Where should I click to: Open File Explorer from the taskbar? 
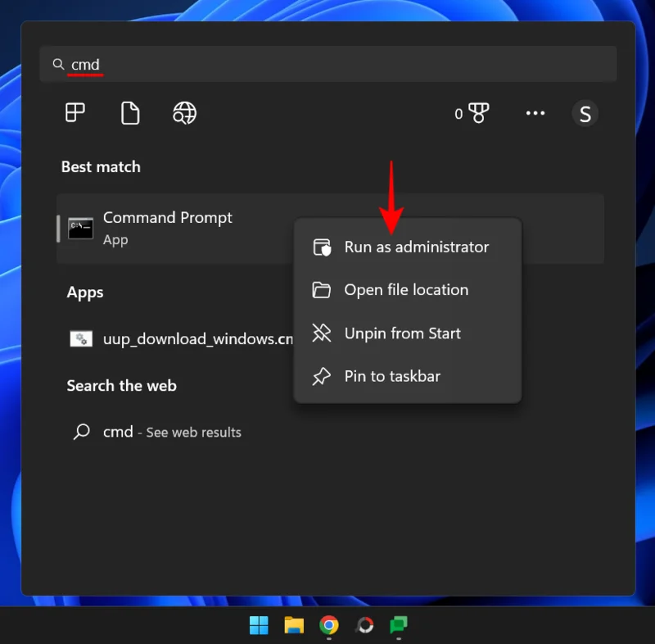click(294, 624)
